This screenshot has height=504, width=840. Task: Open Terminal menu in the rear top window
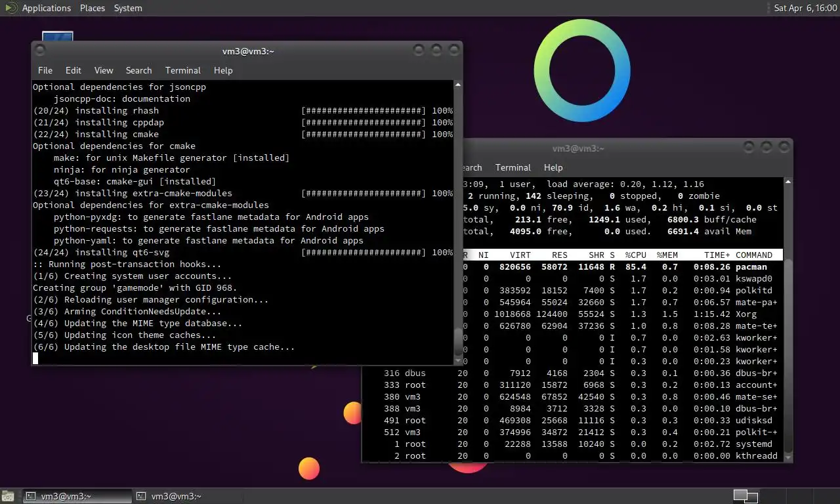click(x=513, y=167)
